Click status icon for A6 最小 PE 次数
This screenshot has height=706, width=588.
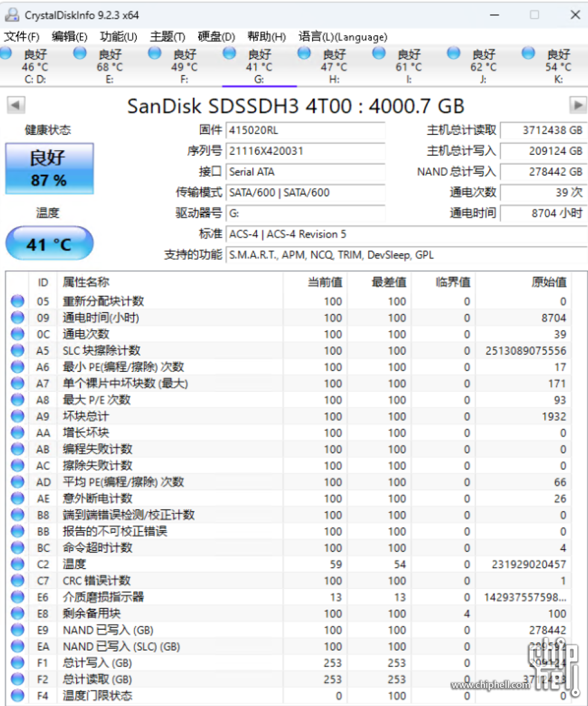click(17, 367)
